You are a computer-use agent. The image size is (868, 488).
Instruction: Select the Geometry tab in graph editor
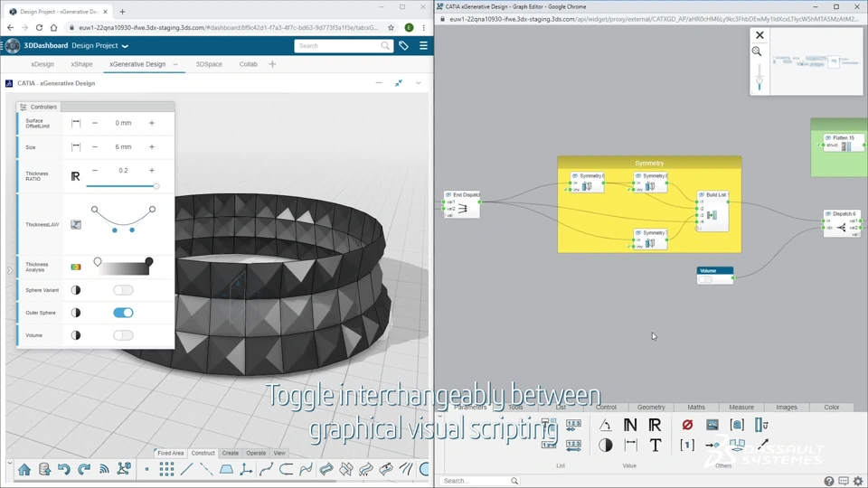[x=651, y=408]
